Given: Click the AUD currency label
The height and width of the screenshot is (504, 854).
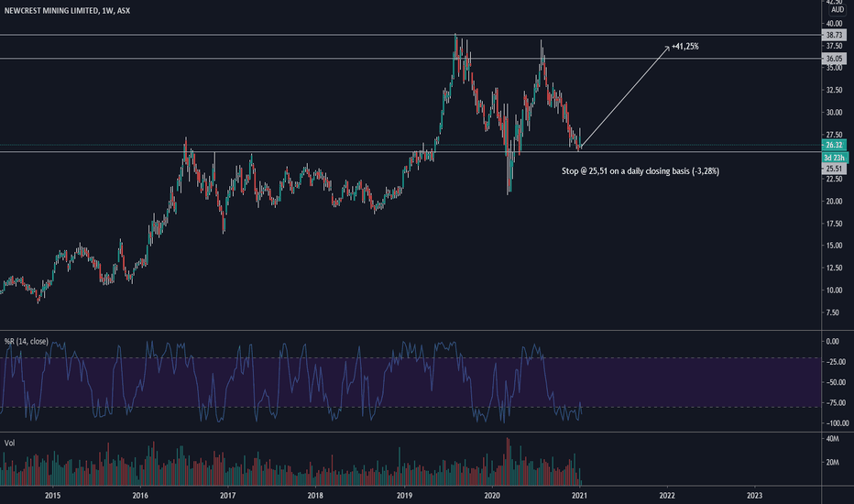Looking at the screenshot, I should [838, 10].
